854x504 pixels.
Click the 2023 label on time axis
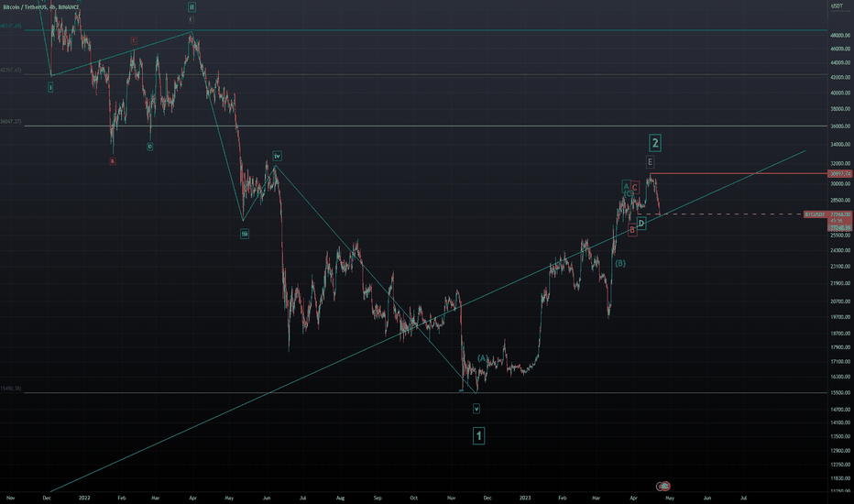525,498
